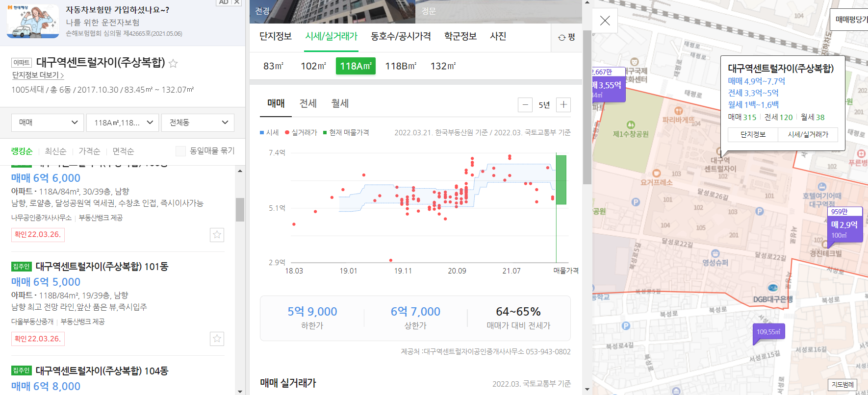868x395 pixels.
Task: Switch price chart to 전세
Action: 308,103
